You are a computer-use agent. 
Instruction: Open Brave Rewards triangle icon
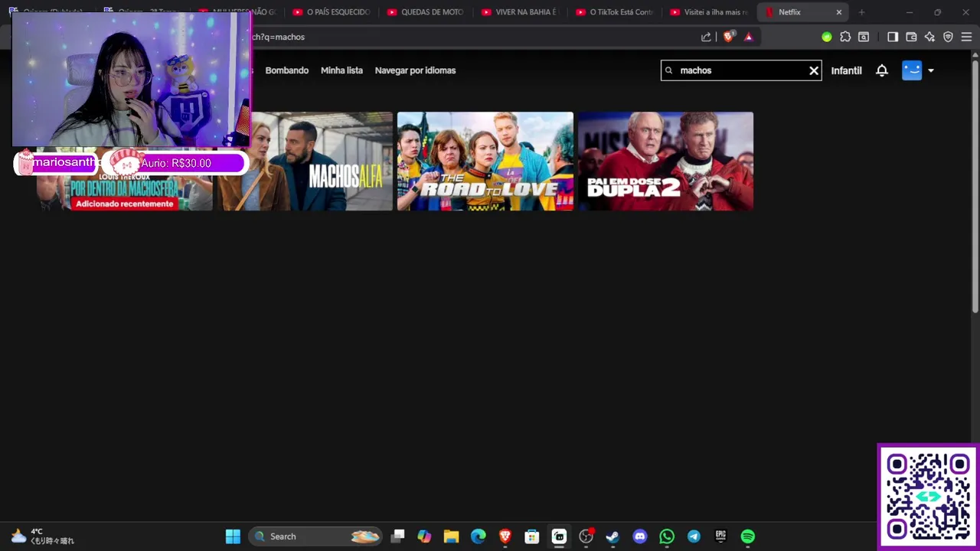coord(749,37)
